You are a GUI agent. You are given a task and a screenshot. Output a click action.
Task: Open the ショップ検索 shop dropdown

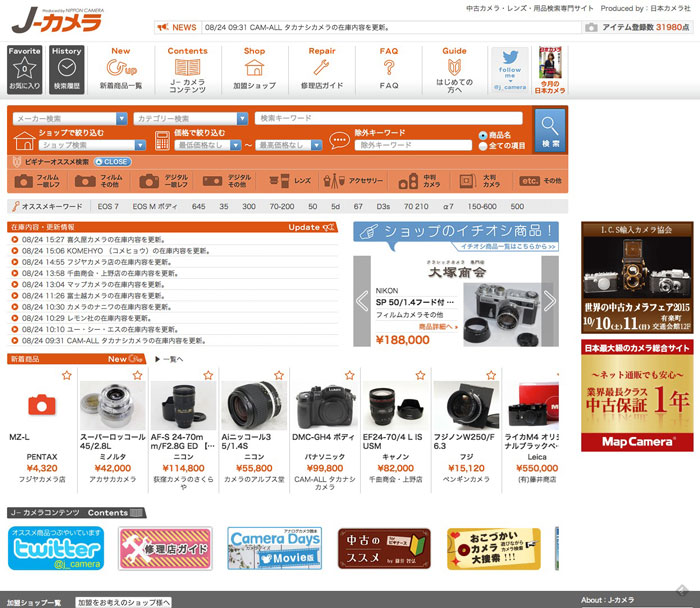[92, 145]
